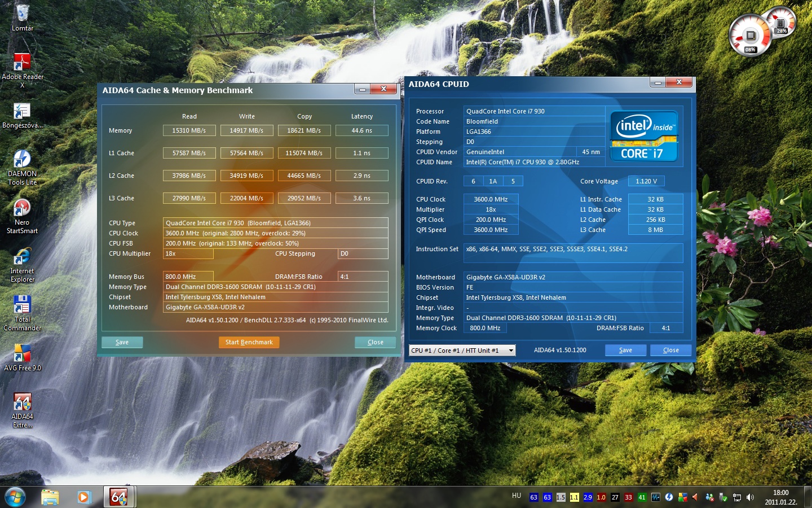Open Windows Explorer from the taskbar
This screenshot has height=508, width=812.
[x=50, y=497]
